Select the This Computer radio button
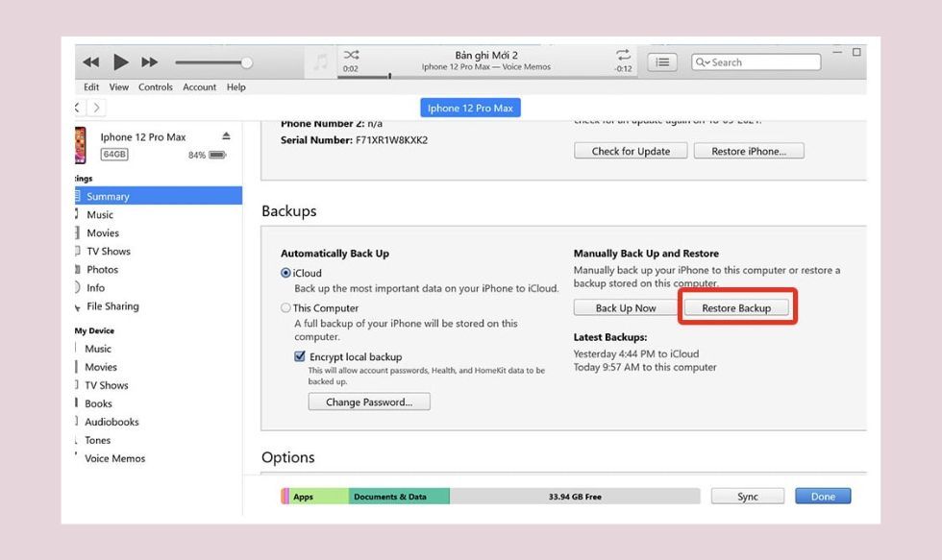The height and width of the screenshot is (560, 942). tap(286, 308)
